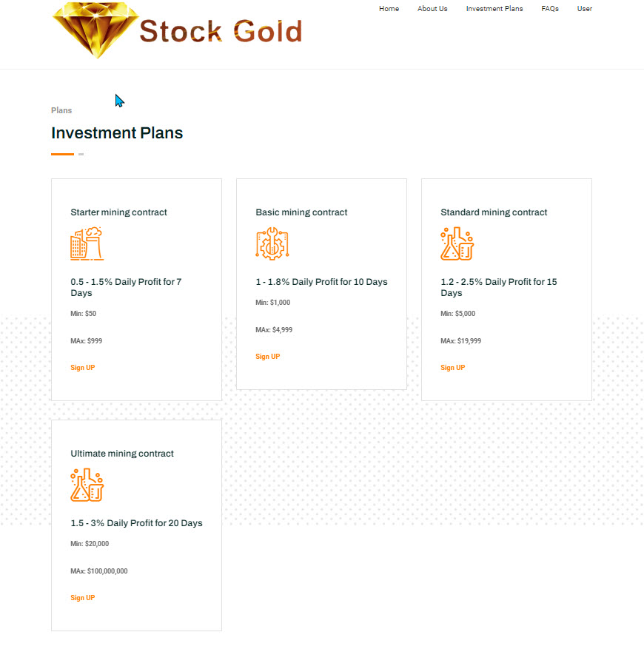Sign UP for Standard mining contract
Viewport: 644px width, 649px height.
[453, 368]
